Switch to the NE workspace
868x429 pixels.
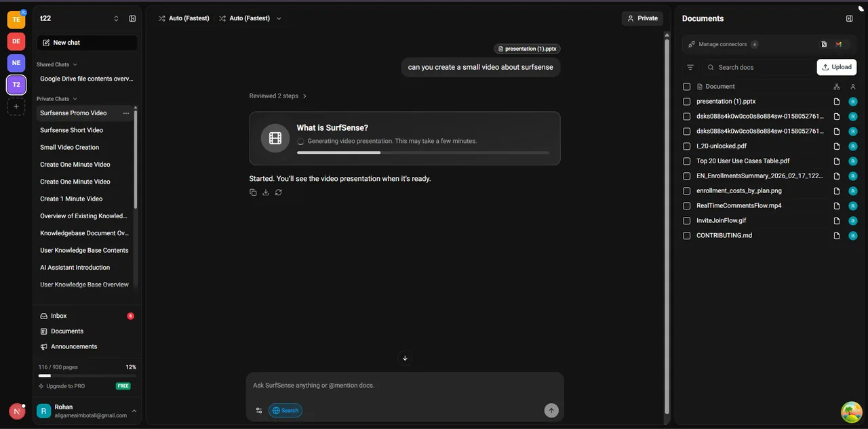pyautogui.click(x=16, y=63)
